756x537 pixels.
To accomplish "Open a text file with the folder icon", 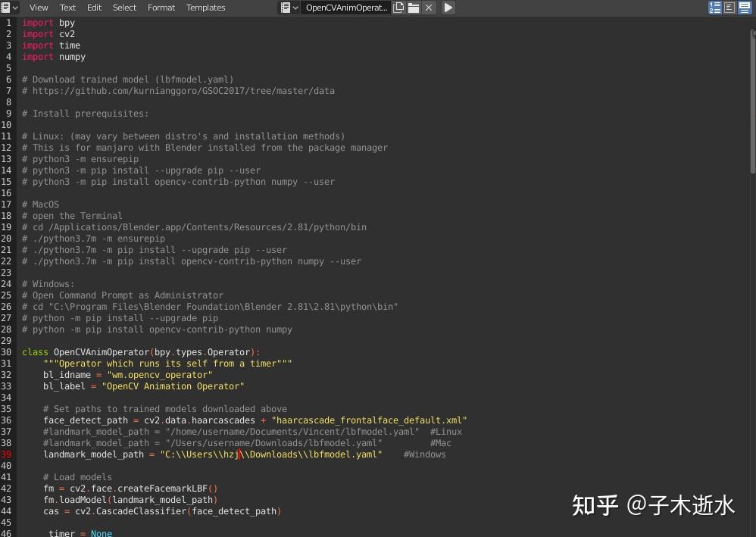I will click(413, 7).
